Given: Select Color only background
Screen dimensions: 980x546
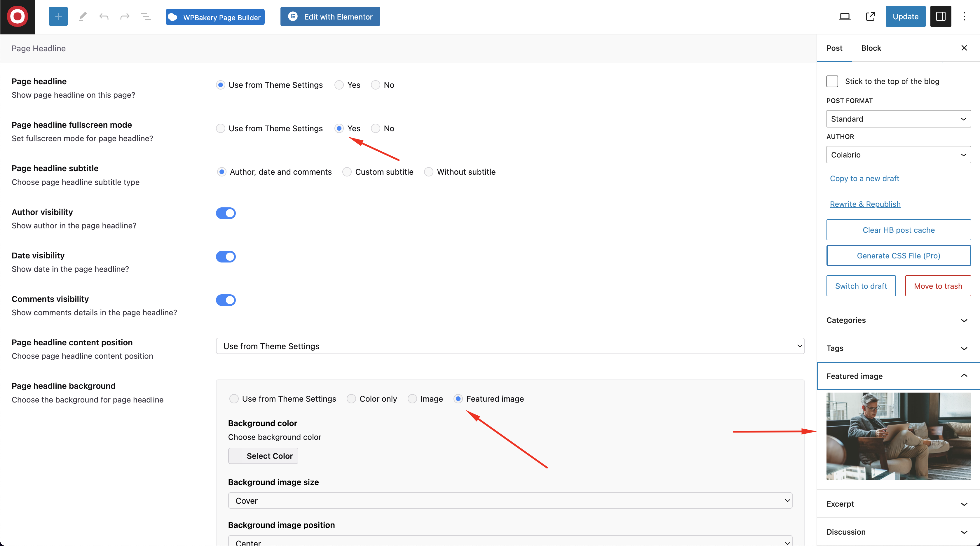Looking at the screenshot, I should pos(351,399).
